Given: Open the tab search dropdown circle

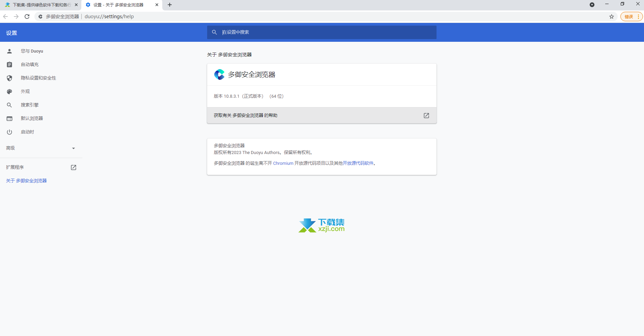Looking at the screenshot, I should tap(592, 5).
